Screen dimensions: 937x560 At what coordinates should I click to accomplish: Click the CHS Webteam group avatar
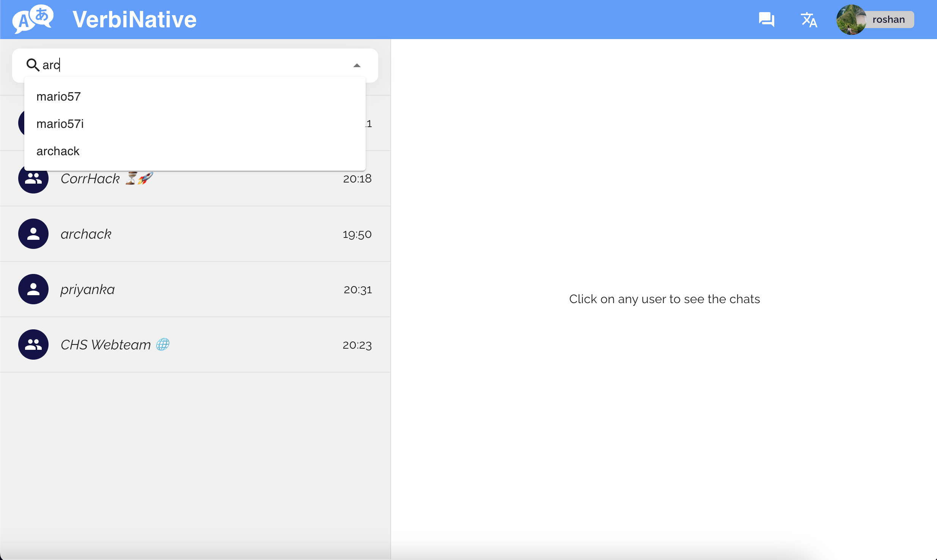(x=33, y=344)
